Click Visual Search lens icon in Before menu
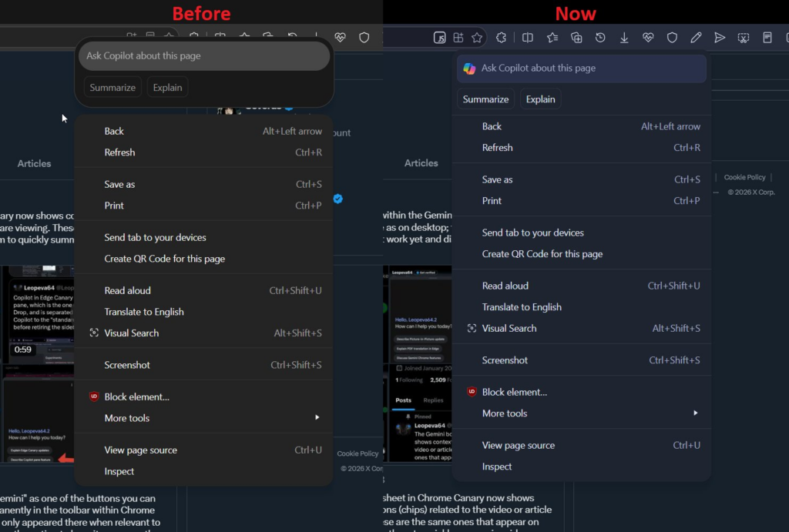This screenshot has height=532, width=789. pyautogui.click(x=93, y=333)
